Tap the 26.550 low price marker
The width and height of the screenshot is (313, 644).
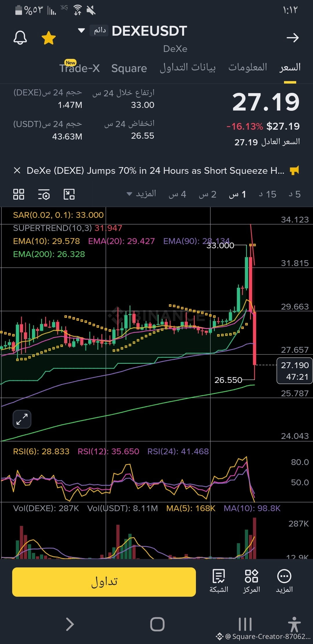click(228, 380)
